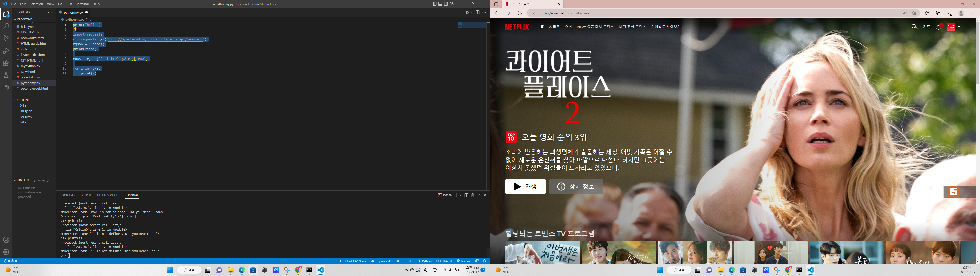The image size is (980, 276).
Task: Open the VS Code notifications bell in status bar
Action: point(484,261)
